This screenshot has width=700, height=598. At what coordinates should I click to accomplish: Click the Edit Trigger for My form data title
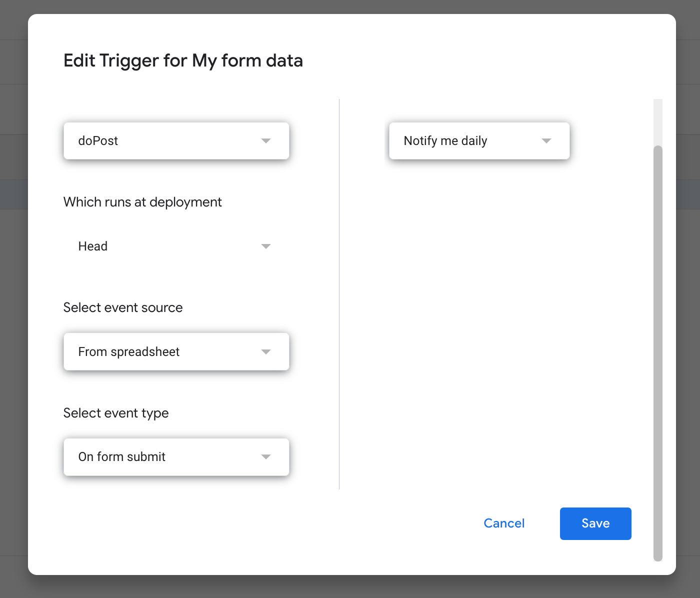[183, 61]
